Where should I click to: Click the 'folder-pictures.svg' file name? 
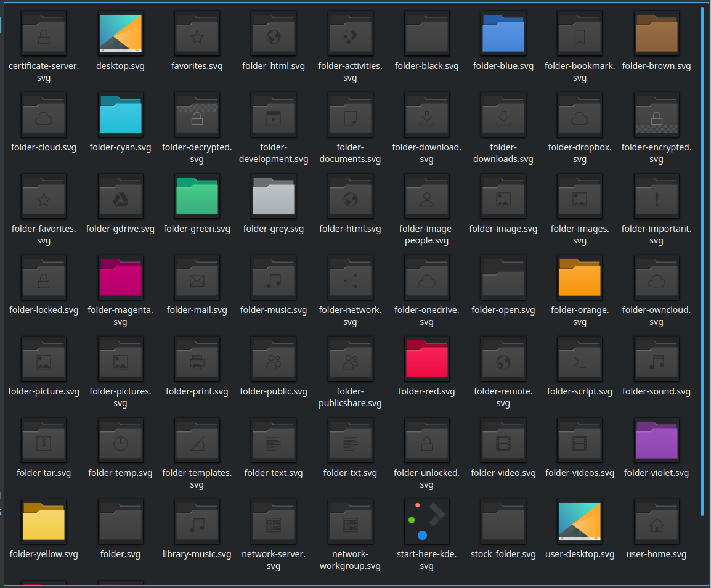pyautogui.click(x=120, y=397)
